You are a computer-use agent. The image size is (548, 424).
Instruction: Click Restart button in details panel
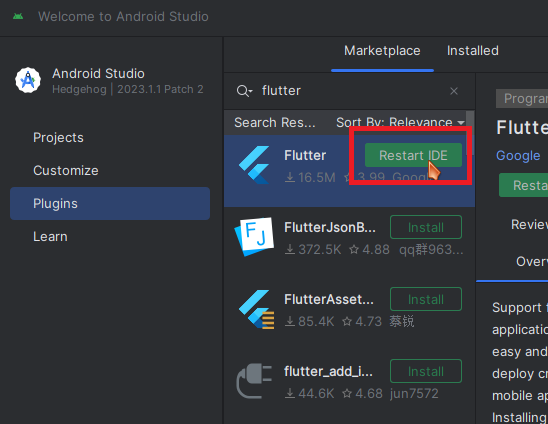click(524, 185)
